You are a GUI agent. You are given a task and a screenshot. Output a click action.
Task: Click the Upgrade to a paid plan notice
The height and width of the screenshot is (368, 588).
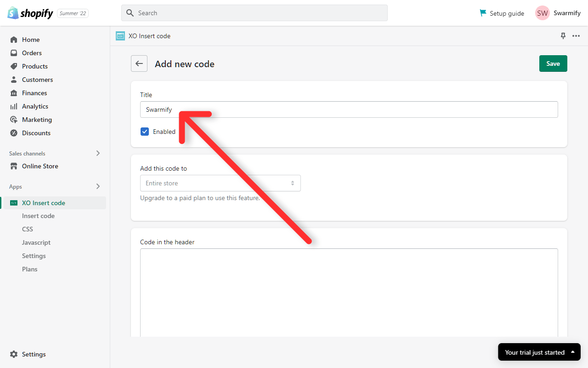(200, 198)
